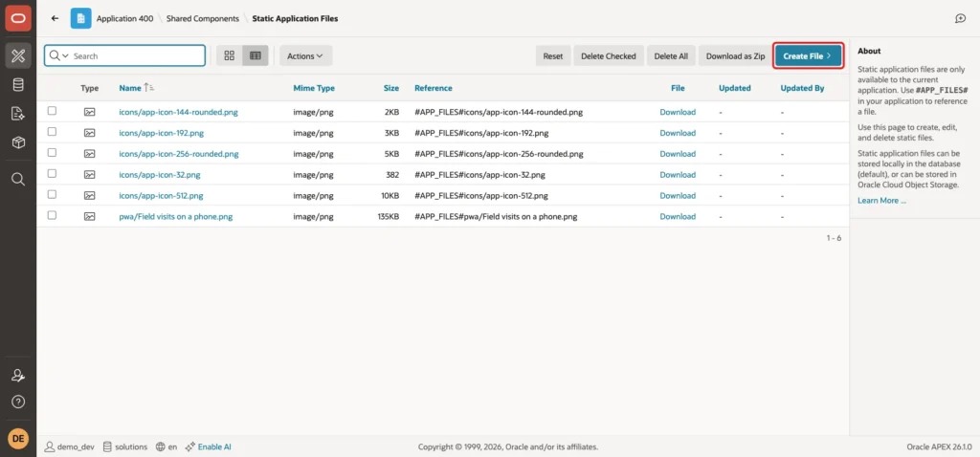Check the box for Field visits on a phone.png

click(52, 215)
